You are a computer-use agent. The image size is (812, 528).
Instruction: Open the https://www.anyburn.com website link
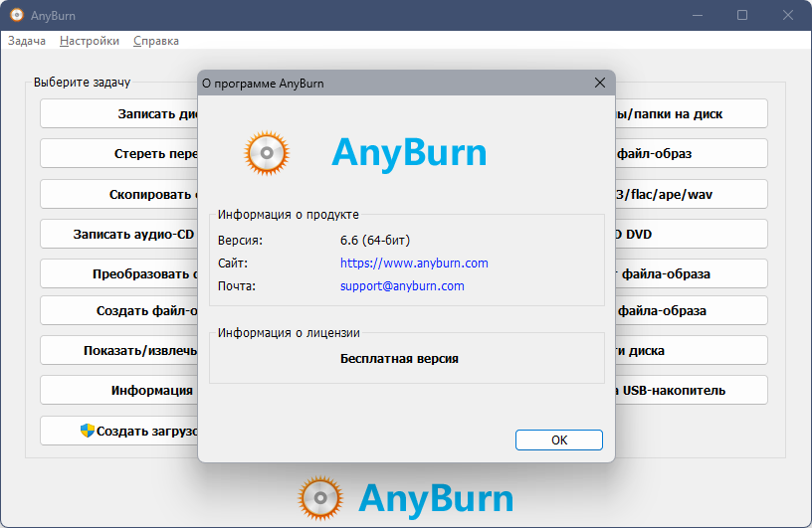[x=414, y=264]
